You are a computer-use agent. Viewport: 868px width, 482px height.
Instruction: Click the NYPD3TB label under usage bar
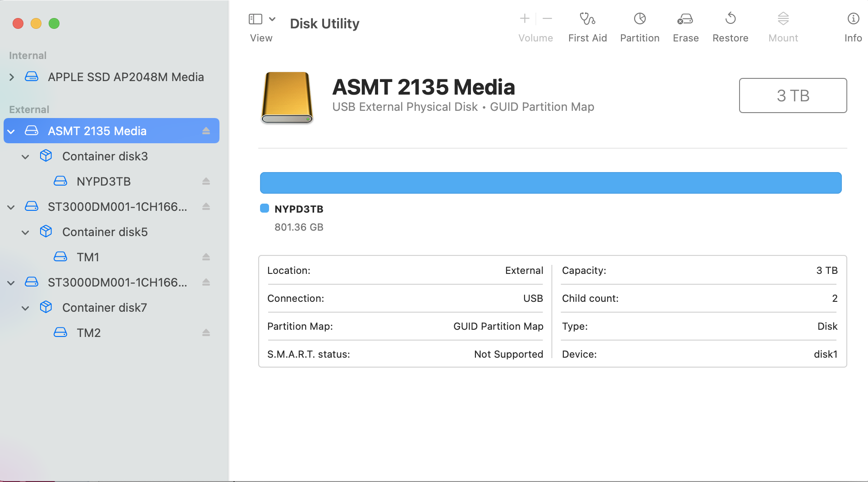coord(299,209)
